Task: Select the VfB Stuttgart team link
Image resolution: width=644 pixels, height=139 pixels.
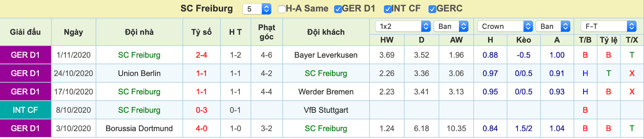Action: (326, 110)
